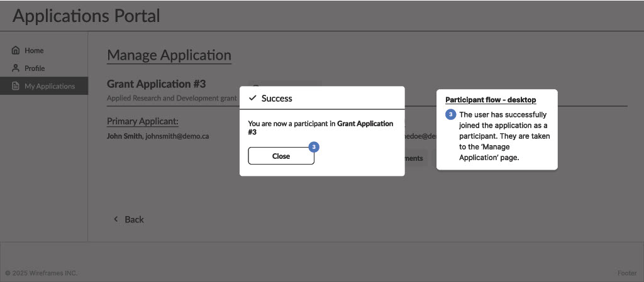Click the Primary Applicant heading
The height and width of the screenshot is (282, 644).
143,121
